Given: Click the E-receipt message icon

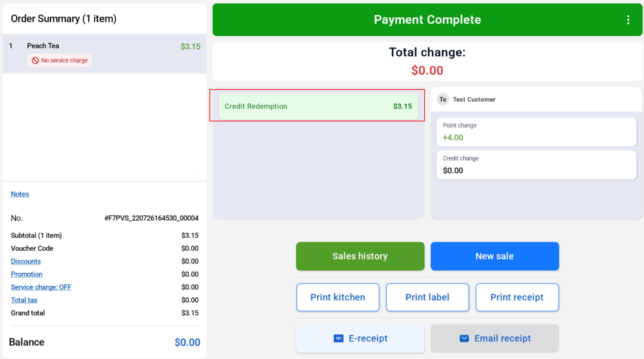Looking at the screenshot, I should pyautogui.click(x=338, y=338).
